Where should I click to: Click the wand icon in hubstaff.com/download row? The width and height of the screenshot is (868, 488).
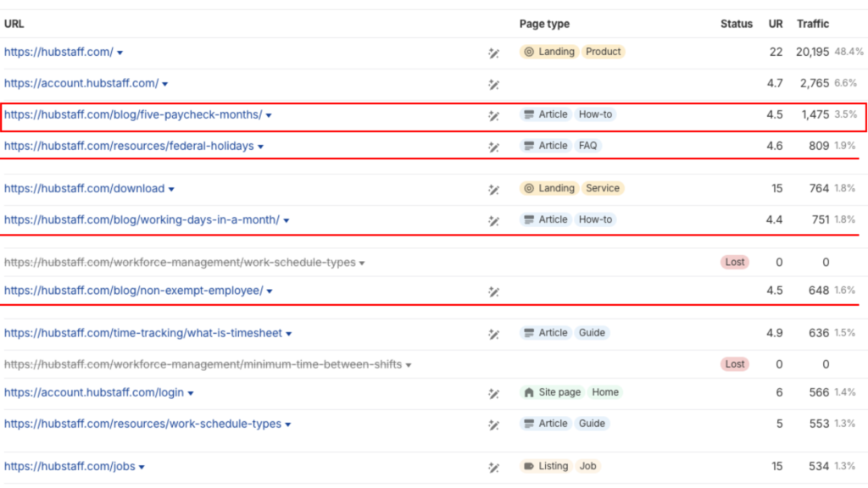click(x=494, y=189)
